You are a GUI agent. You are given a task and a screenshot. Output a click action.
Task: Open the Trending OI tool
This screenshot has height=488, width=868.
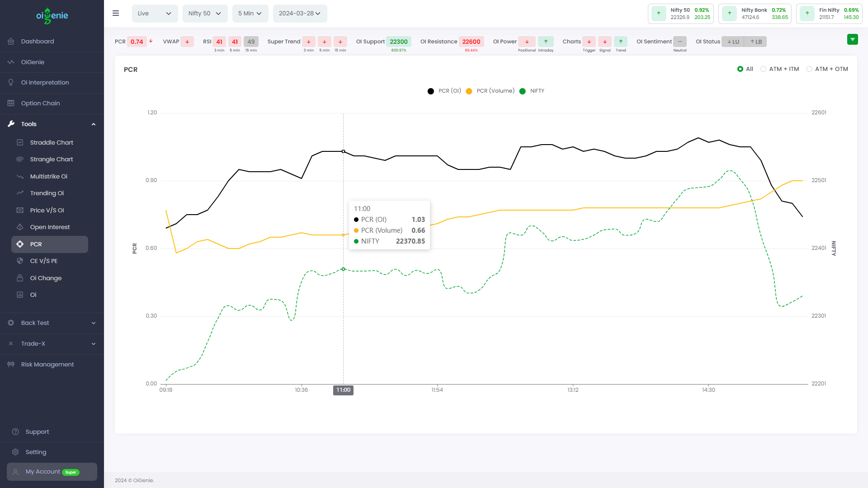[47, 193]
